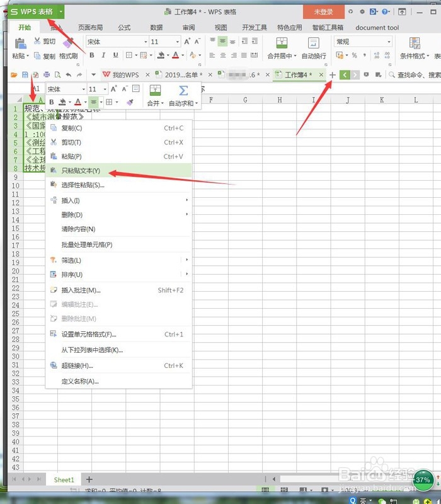Click AutoSum sigma in mini toolbar
Viewport: 441px width, 504px height.
pos(183,91)
